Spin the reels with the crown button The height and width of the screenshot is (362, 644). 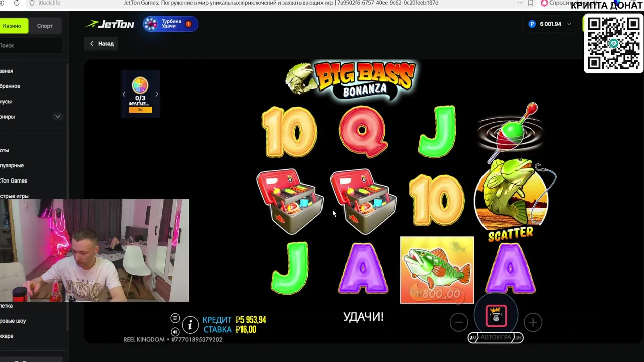point(496,315)
